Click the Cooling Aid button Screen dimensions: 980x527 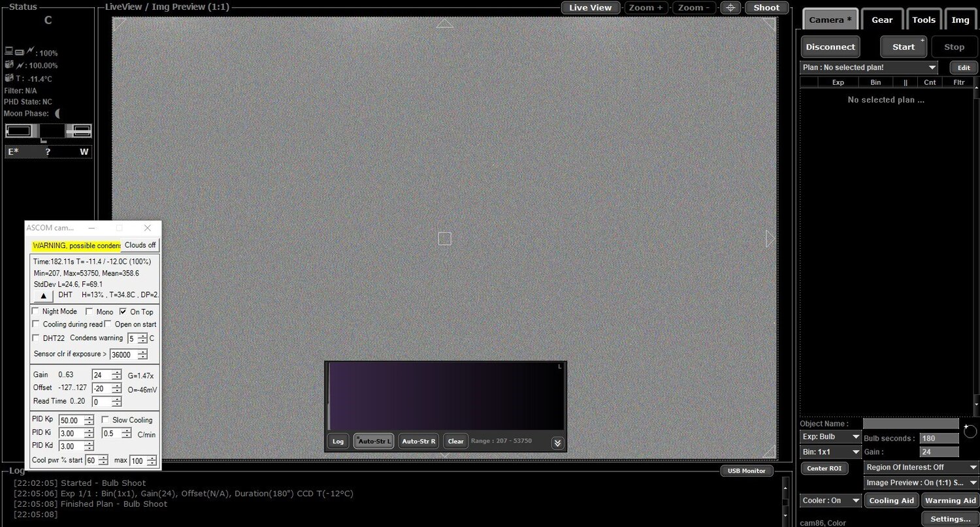click(892, 500)
